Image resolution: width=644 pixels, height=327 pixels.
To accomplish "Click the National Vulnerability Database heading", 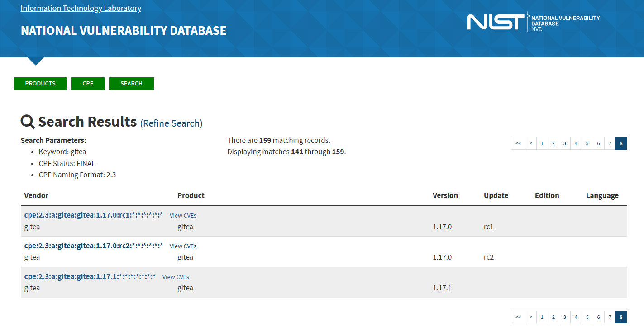I will click(x=124, y=31).
